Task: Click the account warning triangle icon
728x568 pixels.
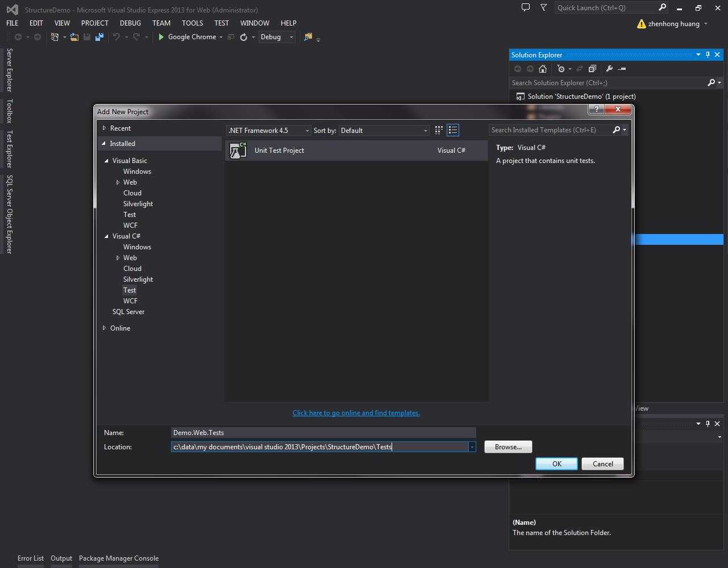Action: pyautogui.click(x=642, y=24)
